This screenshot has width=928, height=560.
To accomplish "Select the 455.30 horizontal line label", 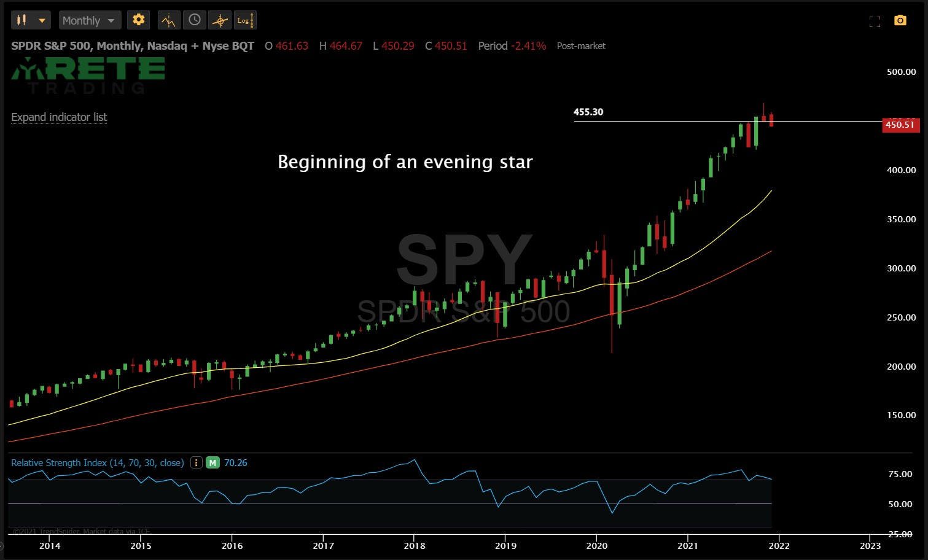I will pyautogui.click(x=588, y=112).
